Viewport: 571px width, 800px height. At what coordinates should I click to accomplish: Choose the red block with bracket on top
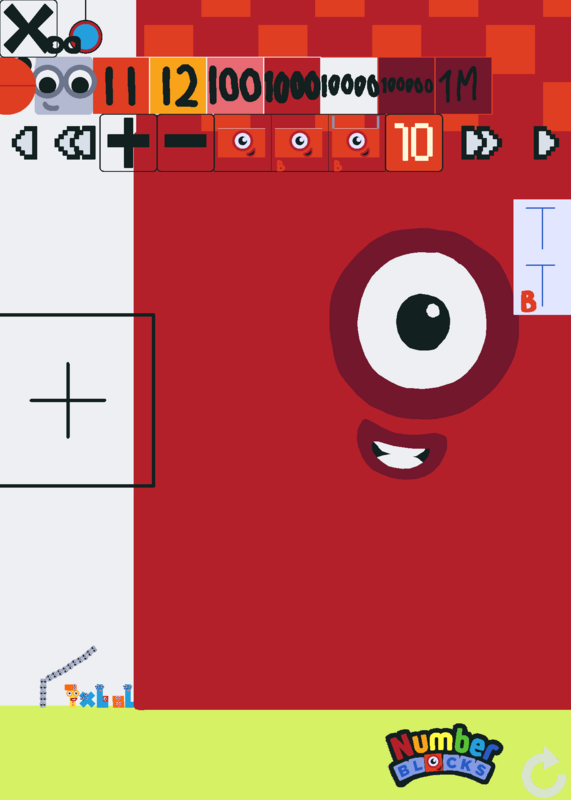click(x=357, y=143)
